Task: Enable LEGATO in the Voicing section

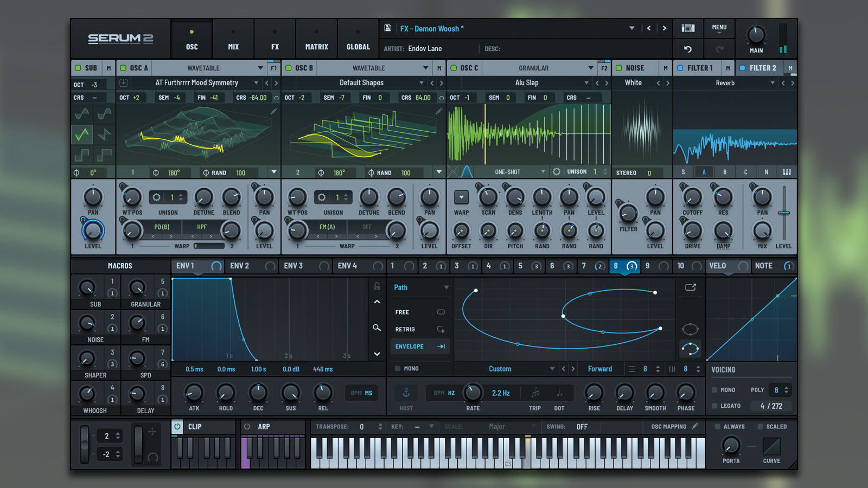Action: tap(715, 406)
